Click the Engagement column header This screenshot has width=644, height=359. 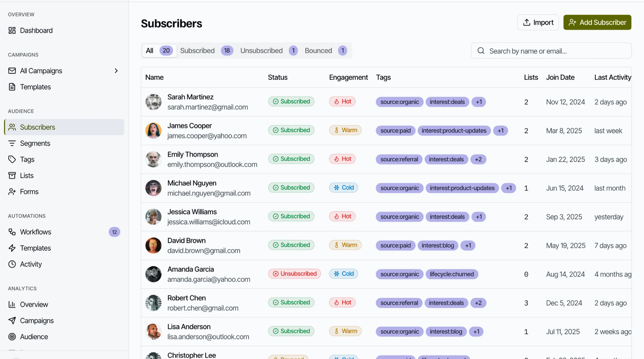pyautogui.click(x=348, y=77)
